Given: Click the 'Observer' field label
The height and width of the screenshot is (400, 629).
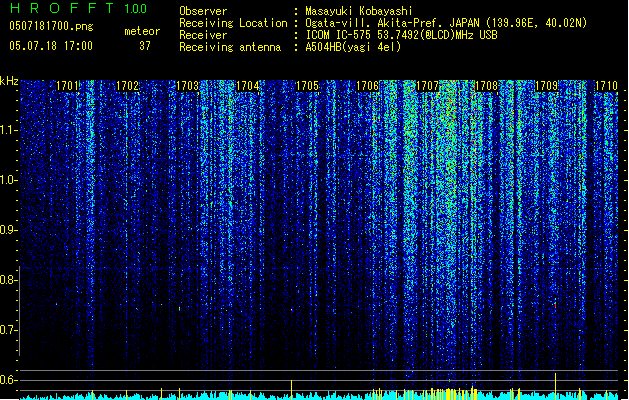Looking at the screenshot, I should point(203,11).
